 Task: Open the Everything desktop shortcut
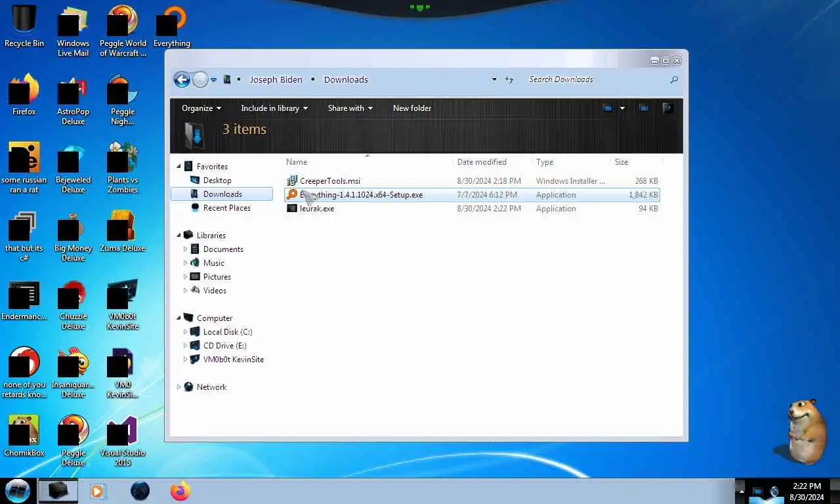point(172,26)
